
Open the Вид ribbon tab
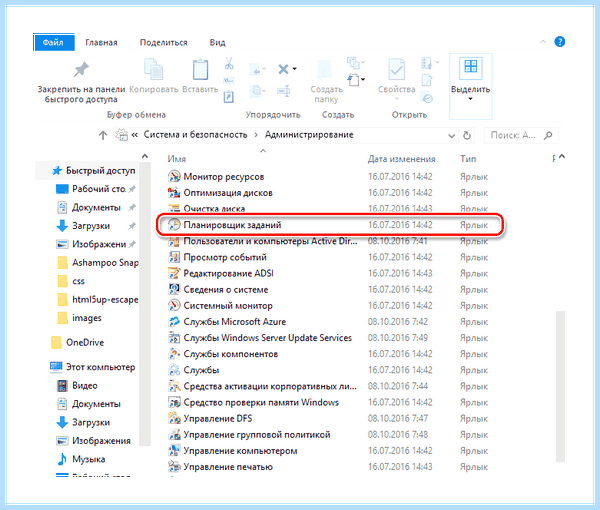217,42
